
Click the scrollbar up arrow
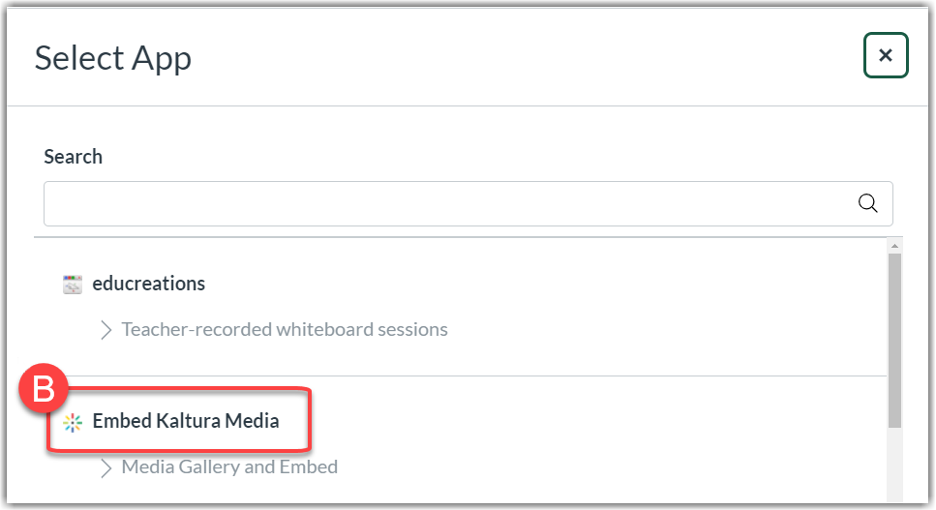point(894,246)
